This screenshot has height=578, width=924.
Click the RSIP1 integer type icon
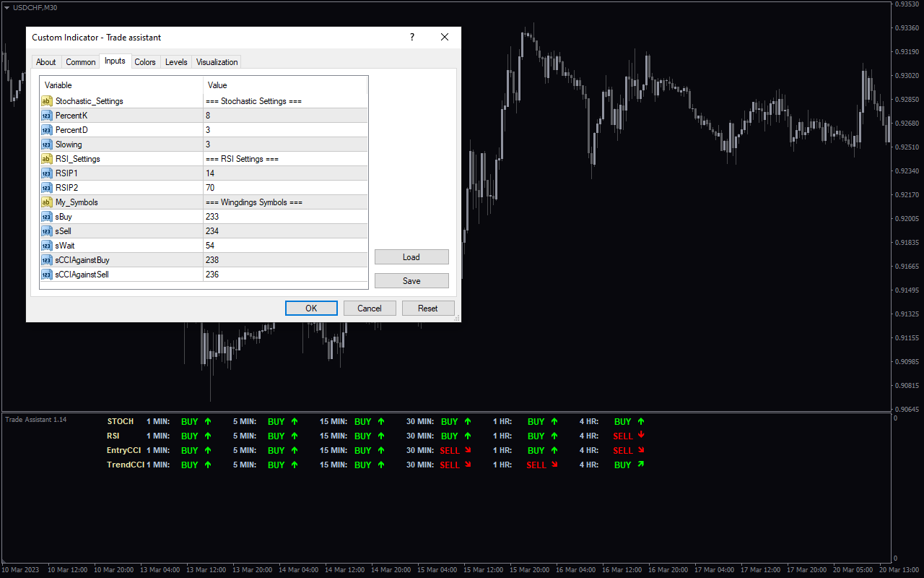point(47,173)
